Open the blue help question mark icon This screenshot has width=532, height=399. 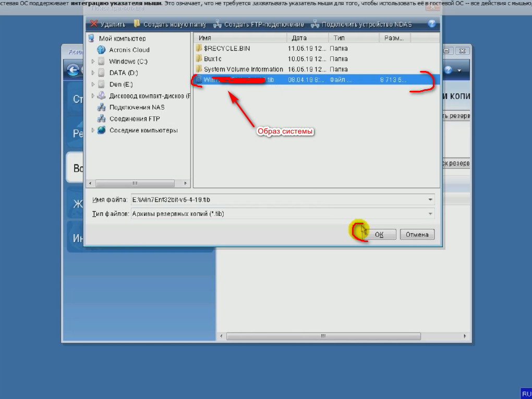pyautogui.click(x=431, y=24)
